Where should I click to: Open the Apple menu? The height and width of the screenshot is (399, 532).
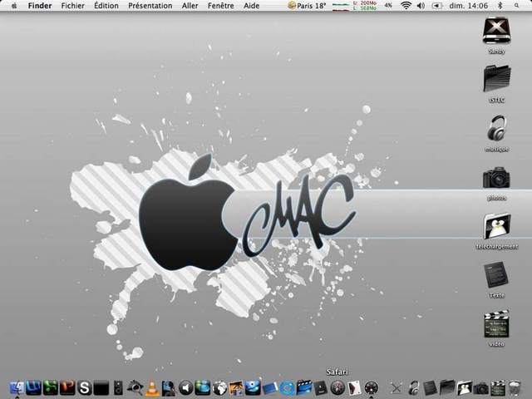[14, 6]
